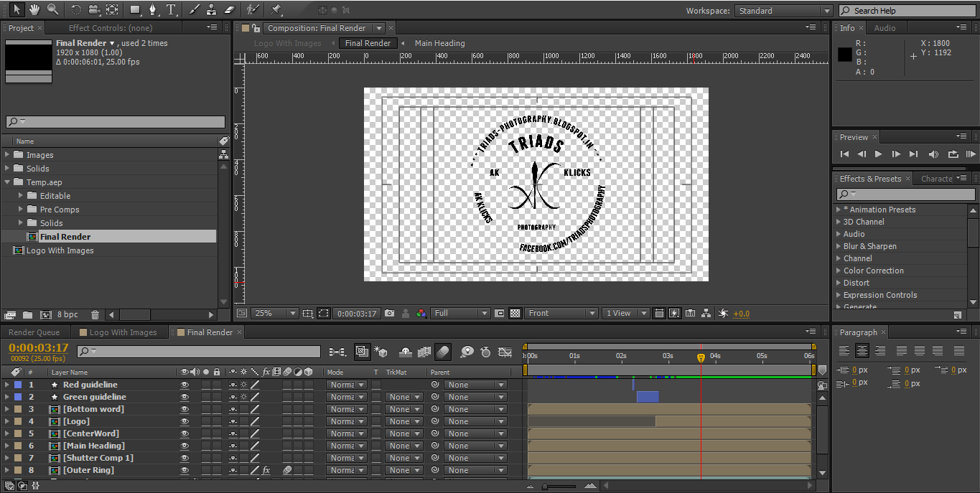Select the Rectangle shape tool
The height and width of the screenshot is (493, 980).
(x=135, y=9)
